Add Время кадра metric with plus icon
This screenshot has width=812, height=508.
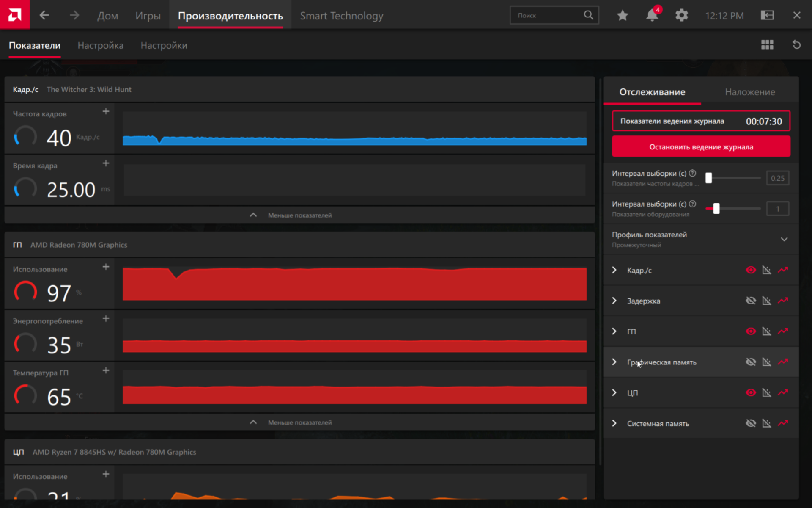pyautogui.click(x=106, y=163)
